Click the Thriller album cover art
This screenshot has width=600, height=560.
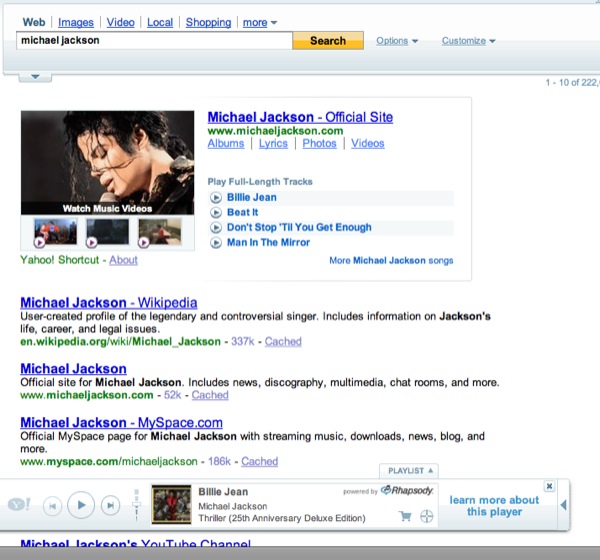click(x=171, y=504)
